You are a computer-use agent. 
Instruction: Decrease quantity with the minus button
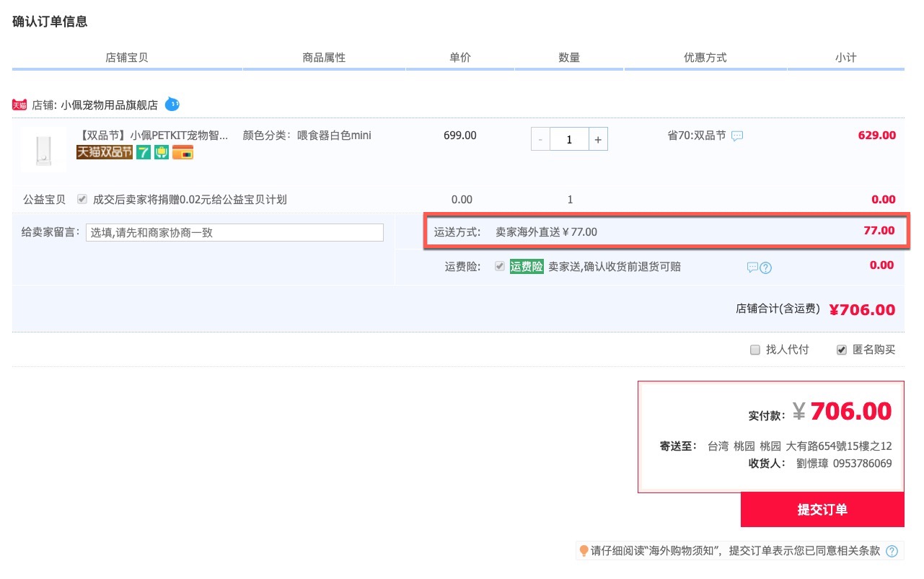tap(540, 139)
